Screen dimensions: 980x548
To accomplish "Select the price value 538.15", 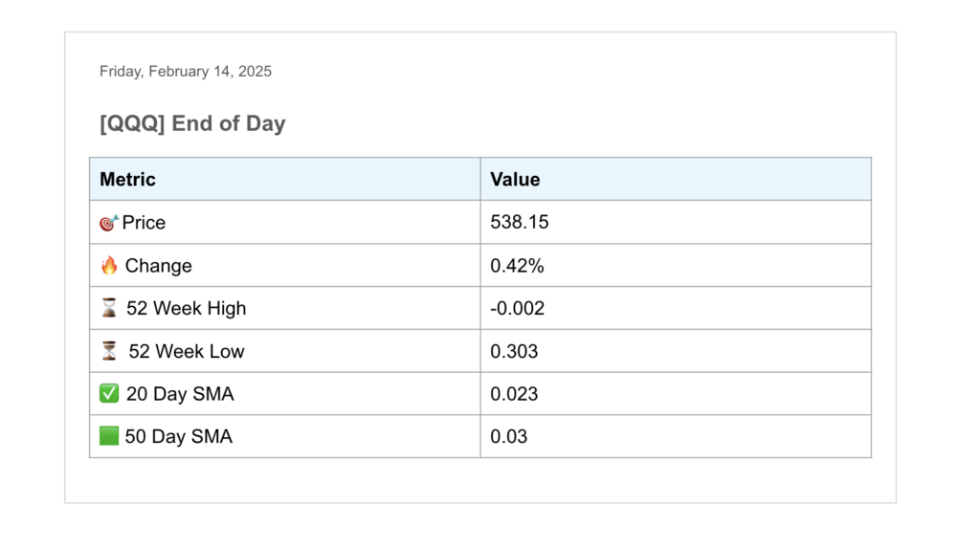I will point(520,222).
